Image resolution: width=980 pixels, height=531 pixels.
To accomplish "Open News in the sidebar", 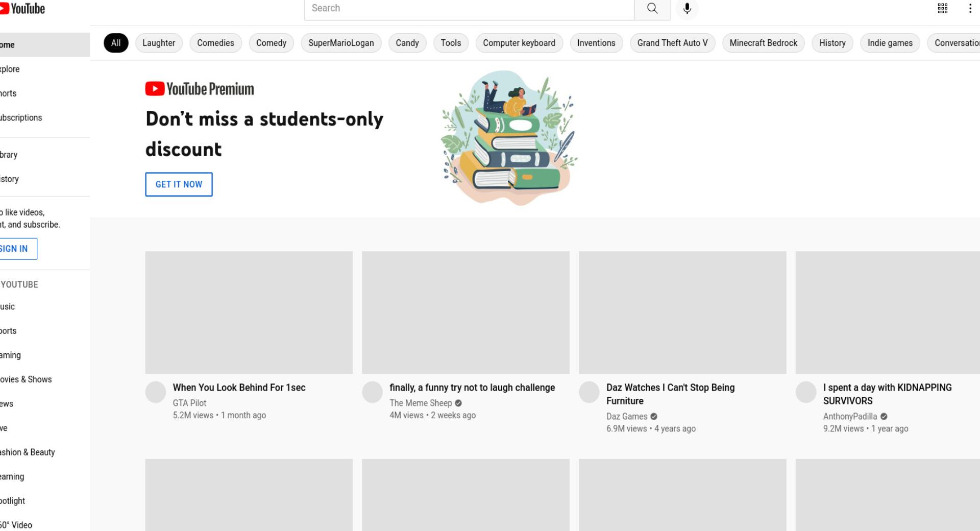I will click(45, 403).
